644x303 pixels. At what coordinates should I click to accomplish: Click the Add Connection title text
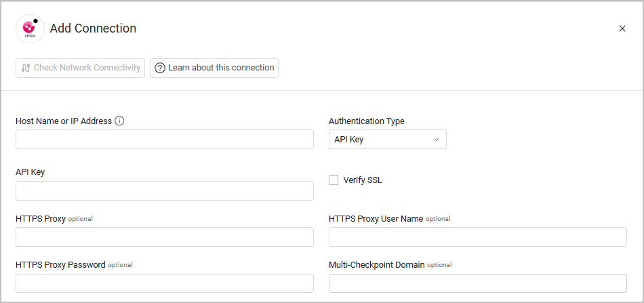click(93, 28)
